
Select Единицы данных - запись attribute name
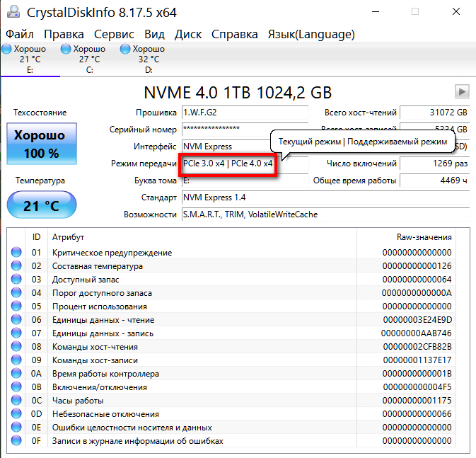pyautogui.click(x=103, y=333)
